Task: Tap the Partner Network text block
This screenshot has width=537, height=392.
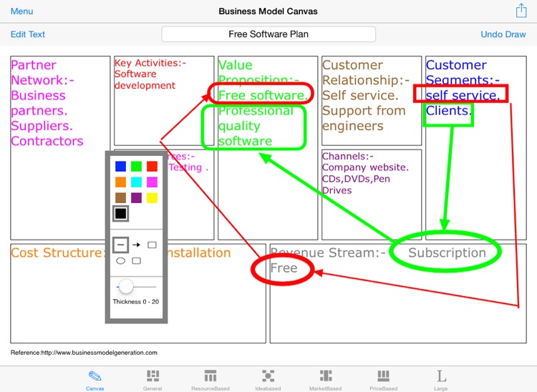Action: pyautogui.click(x=47, y=103)
